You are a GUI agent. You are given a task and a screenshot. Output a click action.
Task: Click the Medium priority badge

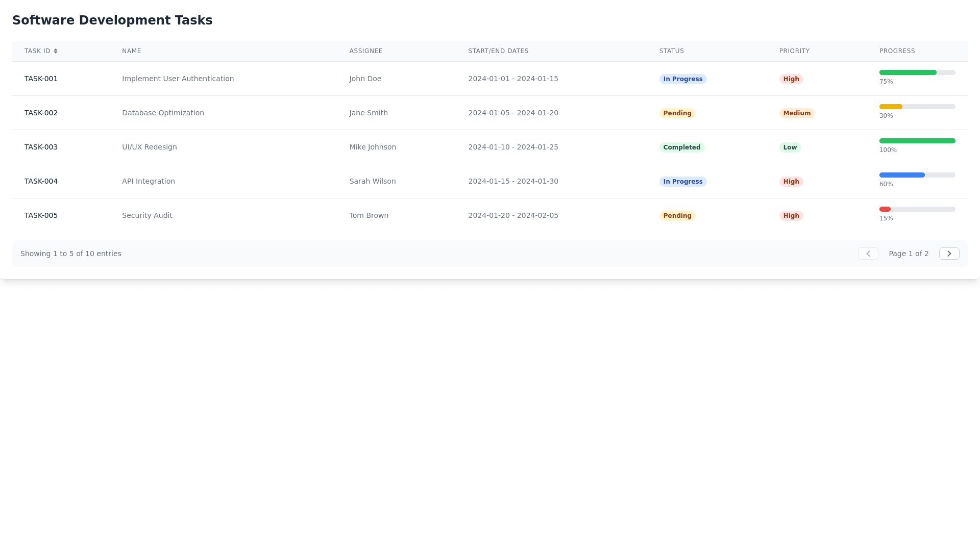click(796, 113)
